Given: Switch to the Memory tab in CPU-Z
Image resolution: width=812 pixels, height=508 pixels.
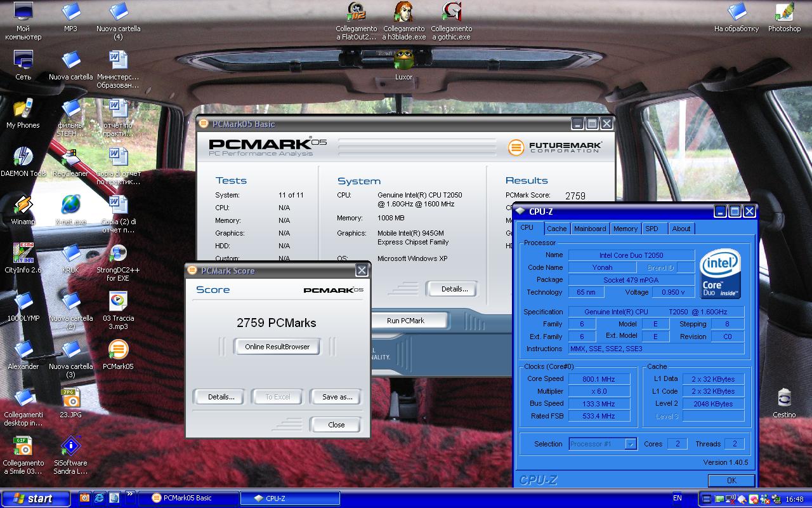Looking at the screenshot, I should point(625,229).
